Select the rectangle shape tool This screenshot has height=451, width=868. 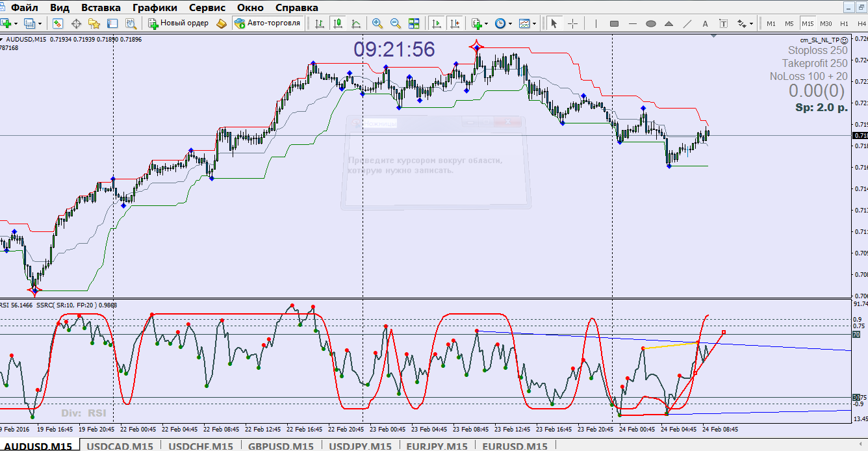click(x=615, y=23)
